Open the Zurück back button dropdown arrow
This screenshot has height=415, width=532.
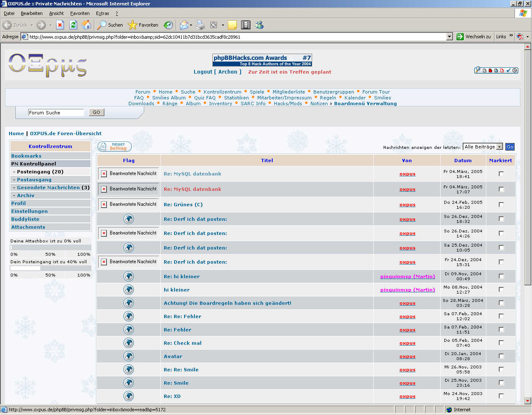pyautogui.click(x=32, y=25)
